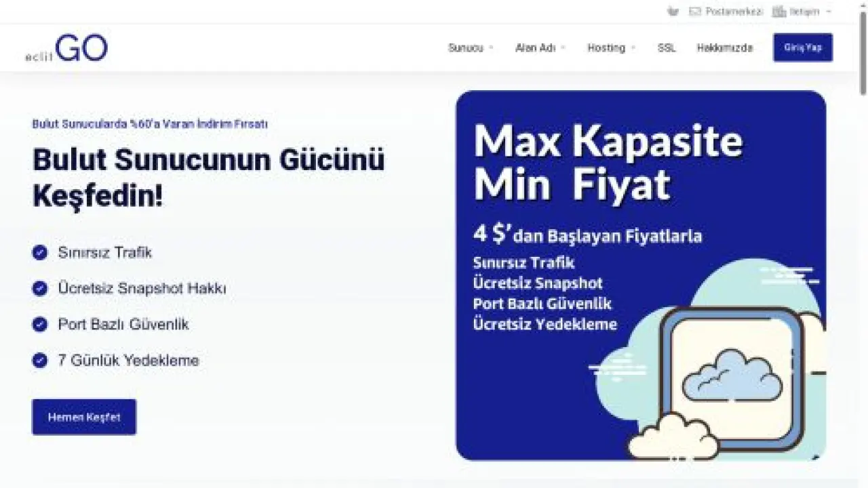This screenshot has width=868, height=488.
Task: Click the checkmark icon next to 7 Günlük Yedekleme
Action: coord(40,361)
